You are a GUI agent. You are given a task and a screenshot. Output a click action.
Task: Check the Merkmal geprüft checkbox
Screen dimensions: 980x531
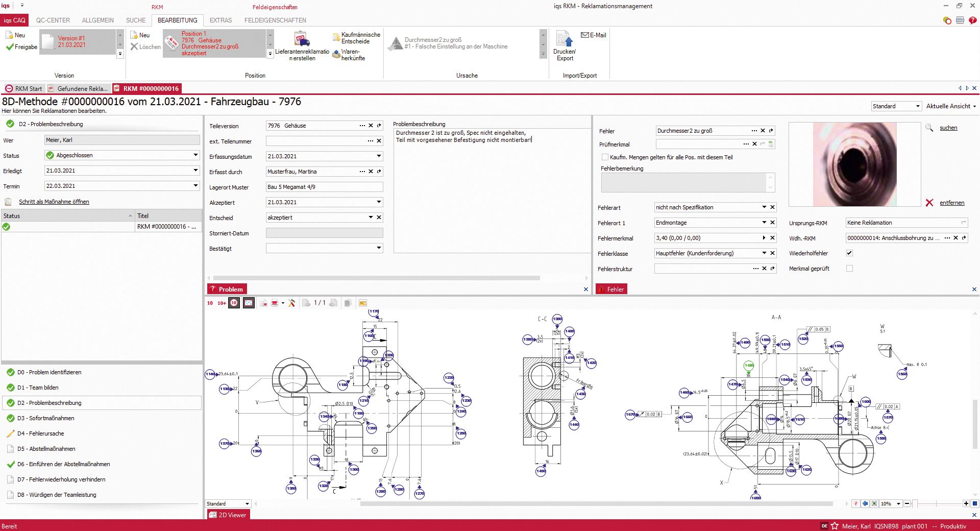point(849,269)
